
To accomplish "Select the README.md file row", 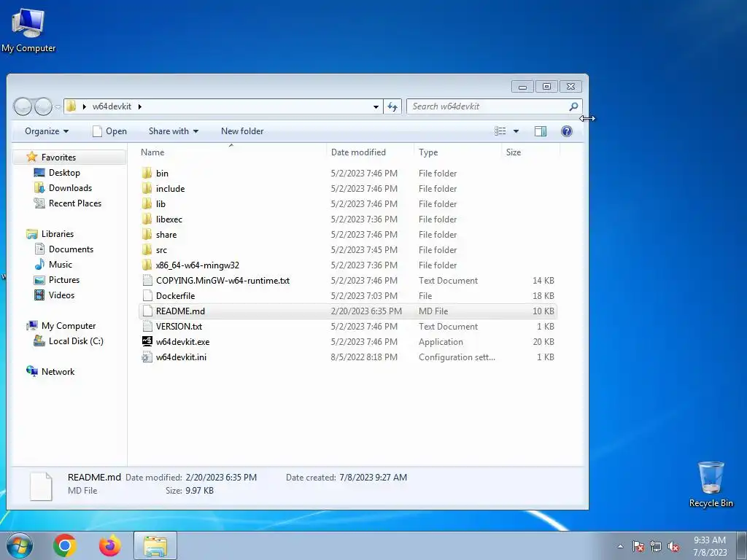I will pos(347,311).
